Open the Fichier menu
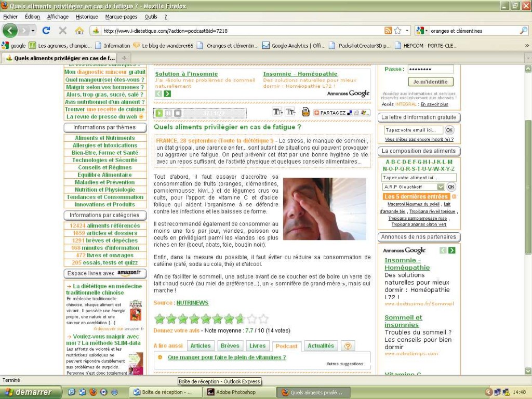532x399 pixels. point(10,17)
